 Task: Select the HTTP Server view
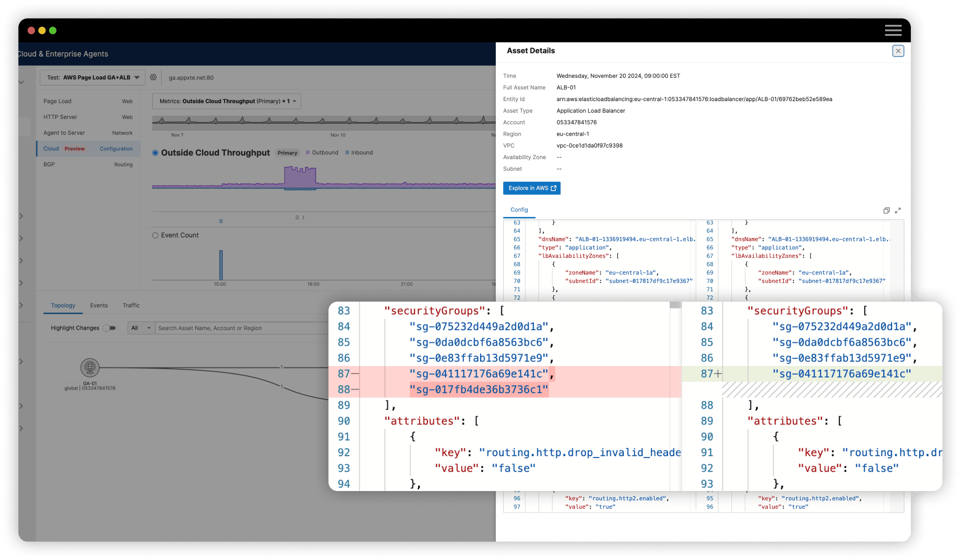point(88,117)
